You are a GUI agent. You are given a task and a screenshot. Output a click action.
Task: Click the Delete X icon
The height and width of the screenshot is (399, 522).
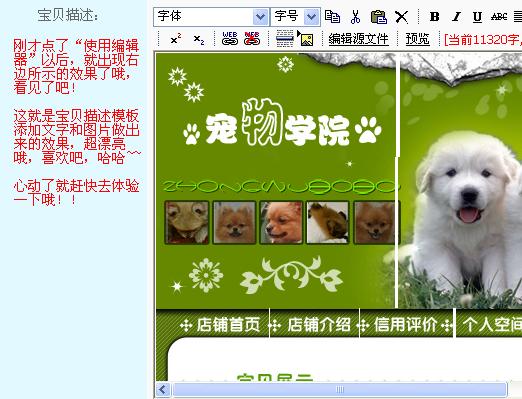(401, 17)
